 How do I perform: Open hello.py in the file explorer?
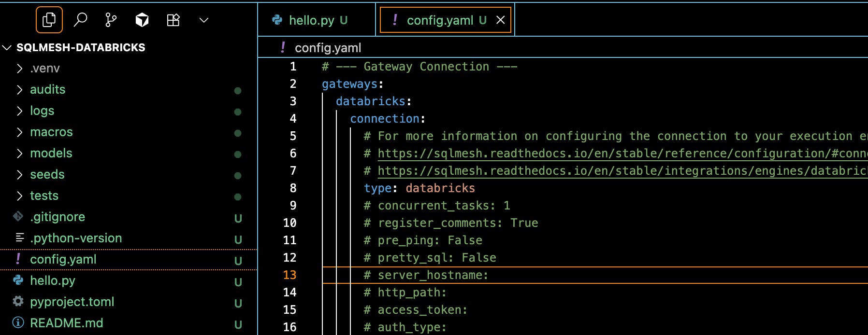click(x=129, y=281)
